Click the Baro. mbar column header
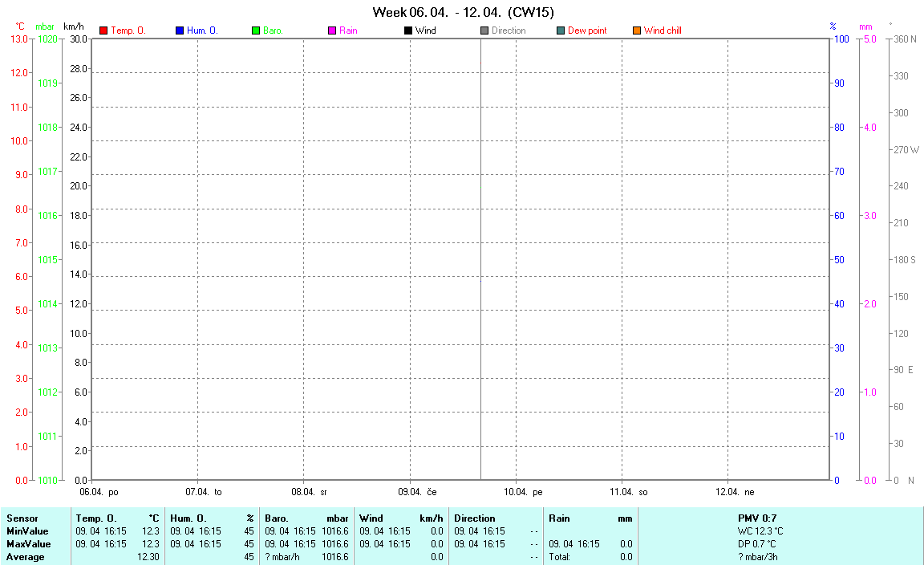 [x=306, y=518]
